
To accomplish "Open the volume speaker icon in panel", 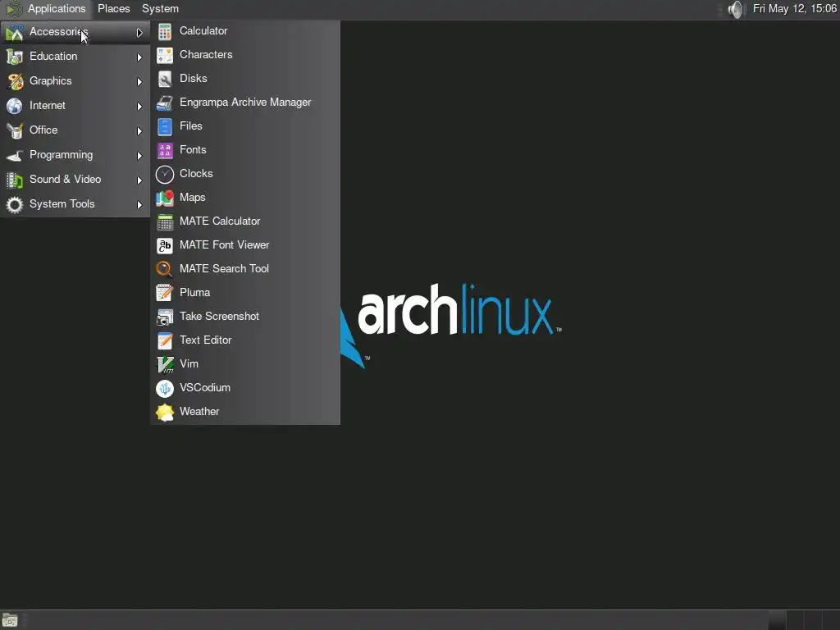I will (x=737, y=9).
